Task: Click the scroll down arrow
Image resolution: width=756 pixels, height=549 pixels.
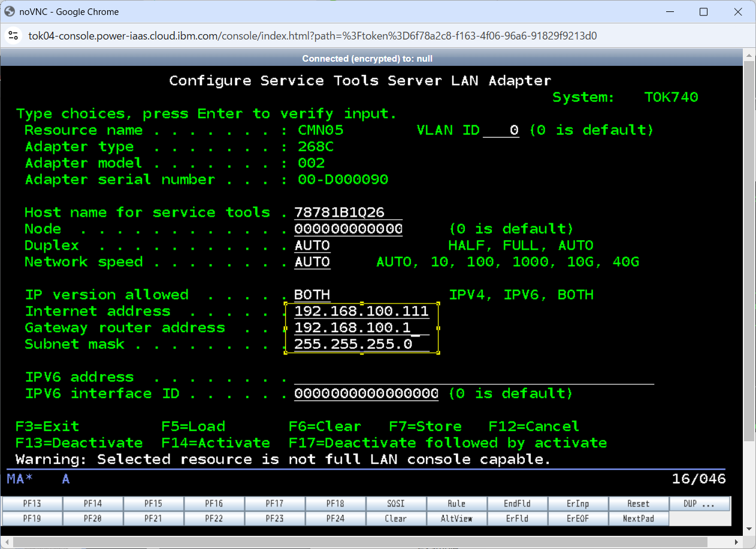Action: coord(750,530)
